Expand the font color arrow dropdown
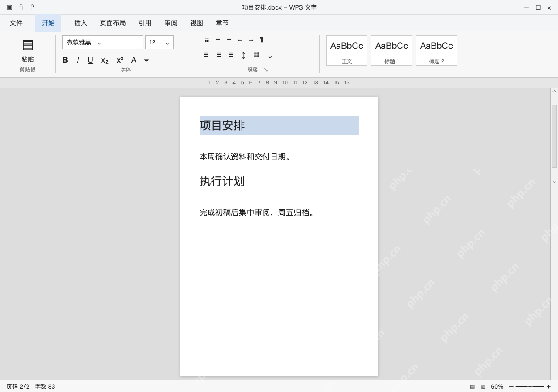 point(146,61)
